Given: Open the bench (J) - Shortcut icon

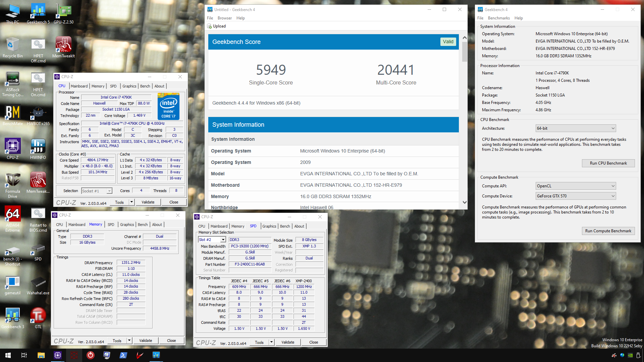Looking at the screenshot, I should pyautogui.click(x=12, y=255).
